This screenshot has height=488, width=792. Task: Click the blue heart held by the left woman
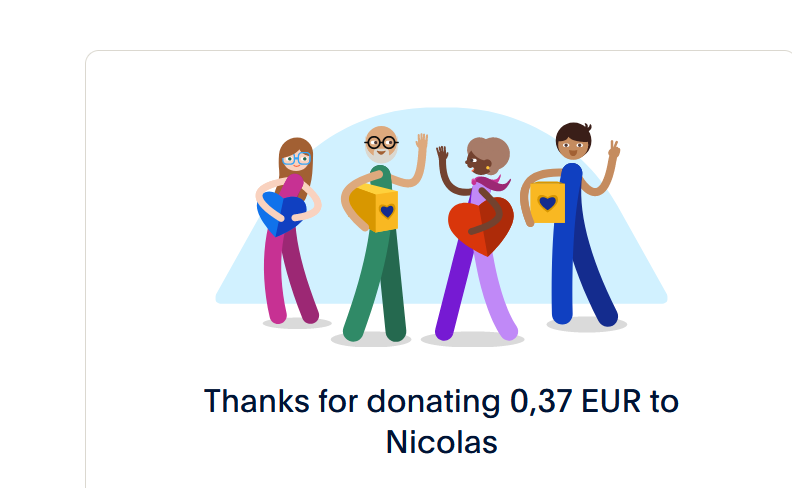pos(282,213)
